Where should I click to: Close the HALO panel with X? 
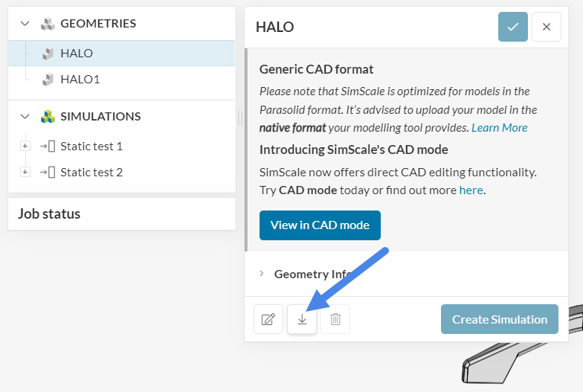click(x=547, y=27)
